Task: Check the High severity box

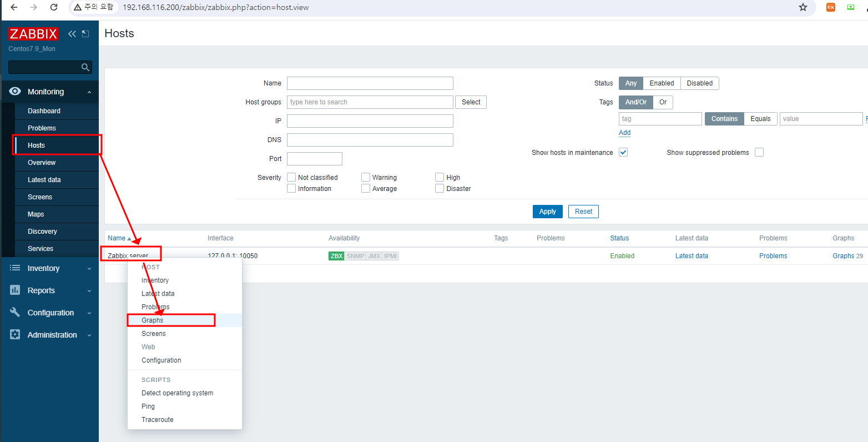Action: click(x=440, y=177)
